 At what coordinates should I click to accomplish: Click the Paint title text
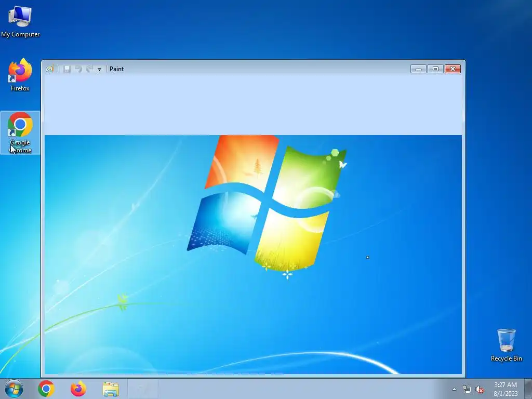click(116, 69)
